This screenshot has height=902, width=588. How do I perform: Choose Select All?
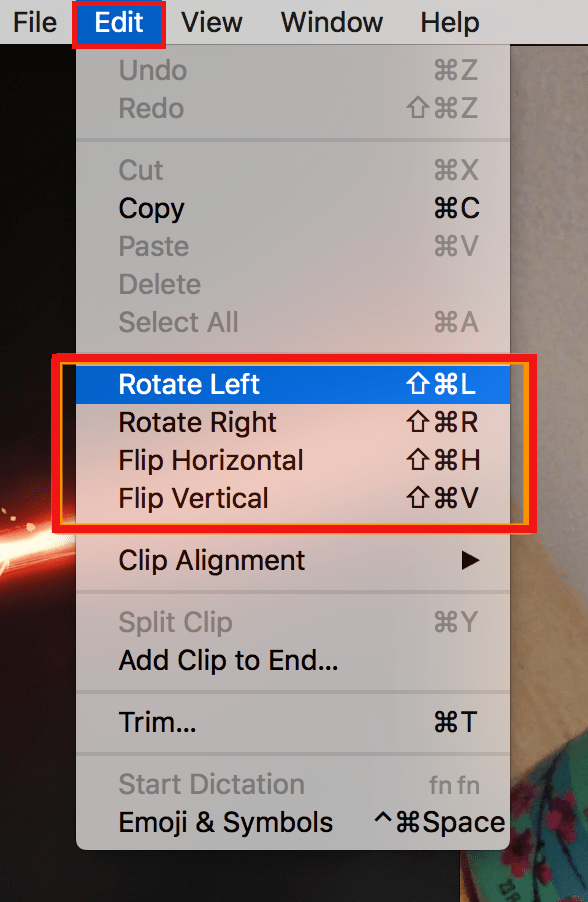click(178, 322)
